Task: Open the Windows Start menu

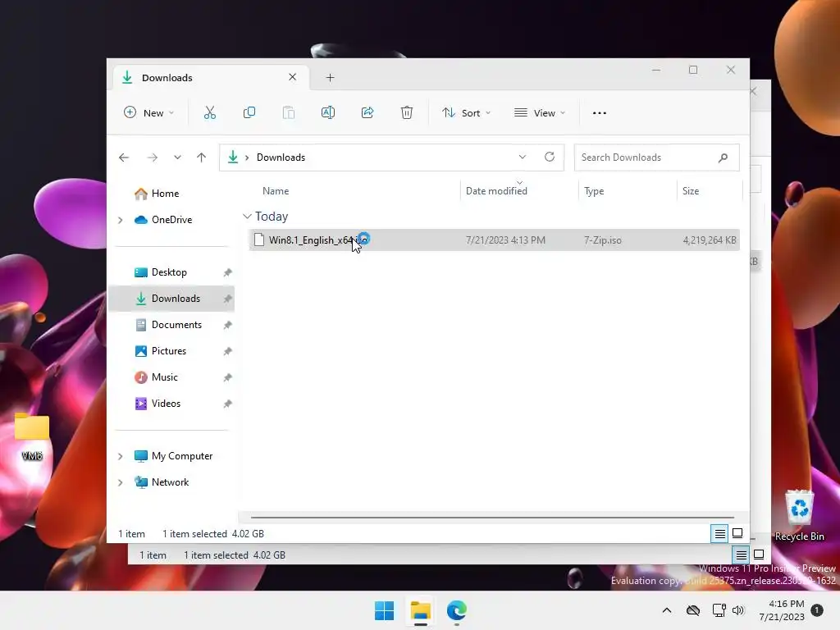Action: (384, 610)
